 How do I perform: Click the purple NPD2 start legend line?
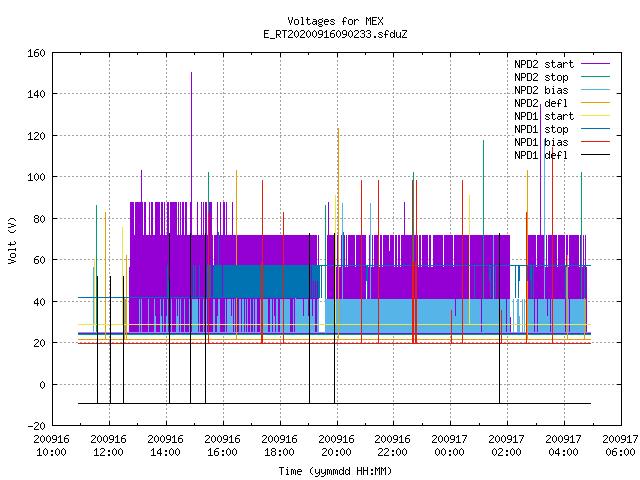point(595,64)
